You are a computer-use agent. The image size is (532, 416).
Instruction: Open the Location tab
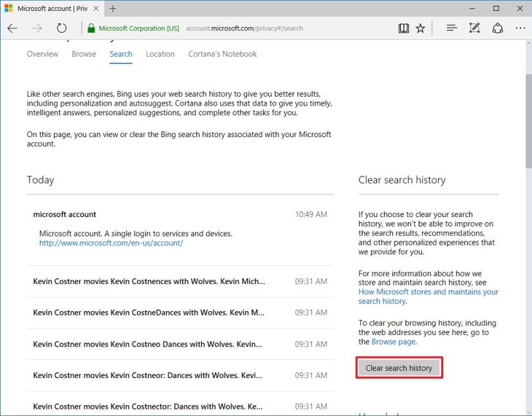(160, 54)
